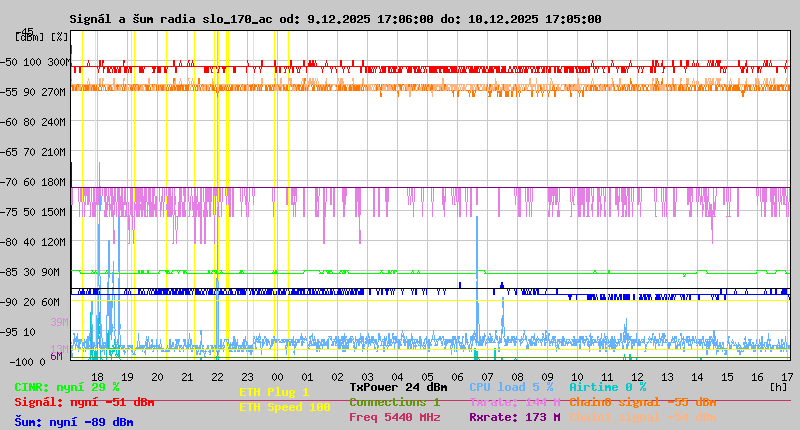Click the '20' hour label on time axis

tap(157, 377)
